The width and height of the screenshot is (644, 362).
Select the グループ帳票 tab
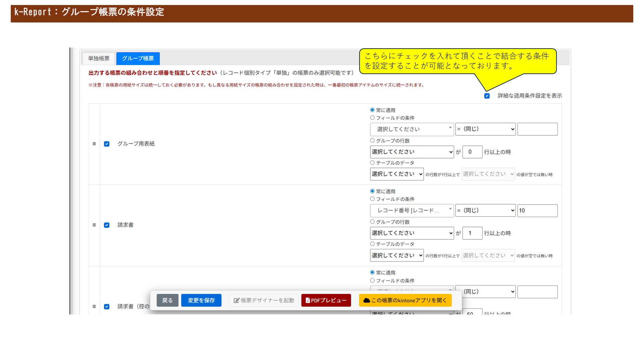click(x=138, y=58)
